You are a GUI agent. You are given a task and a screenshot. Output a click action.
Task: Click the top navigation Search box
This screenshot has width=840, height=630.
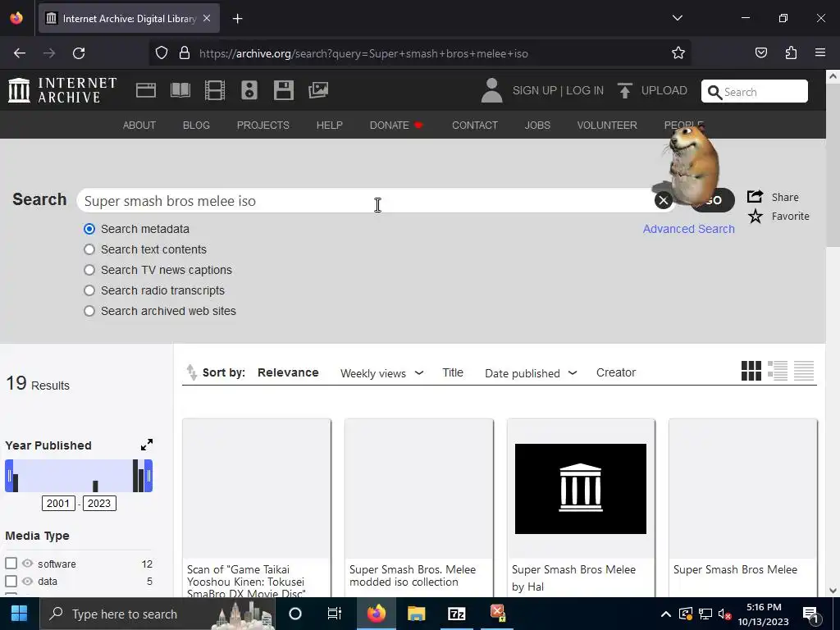[755, 91]
